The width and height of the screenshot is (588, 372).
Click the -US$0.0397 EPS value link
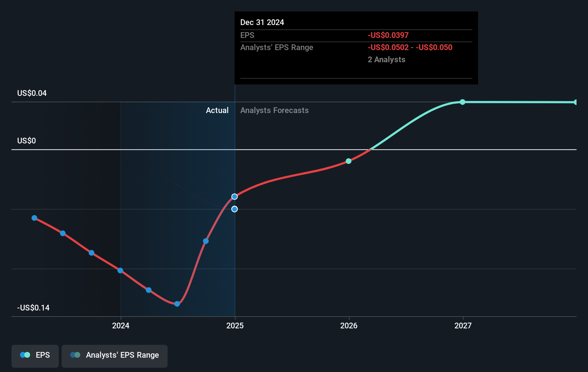(x=388, y=35)
